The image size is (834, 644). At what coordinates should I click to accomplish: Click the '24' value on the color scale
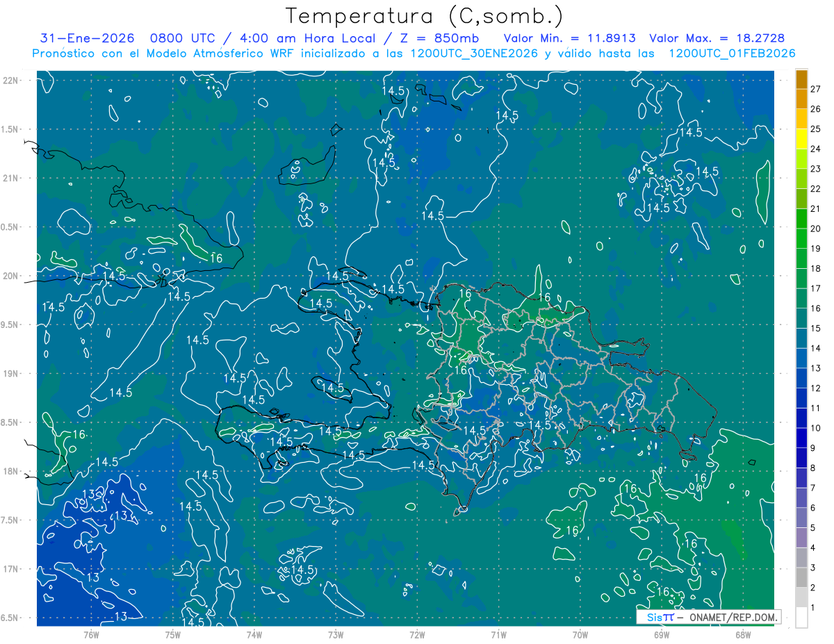coord(815,149)
